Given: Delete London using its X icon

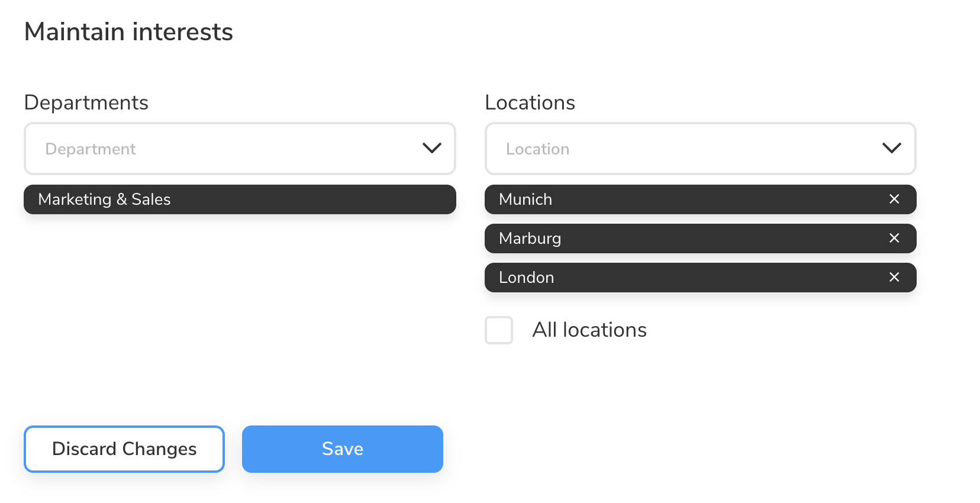Looking at the screenshot, I should point(894,278).
